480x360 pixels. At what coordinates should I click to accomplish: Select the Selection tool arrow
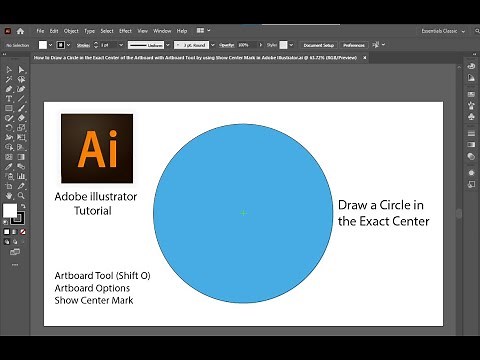tap(9, 69)
